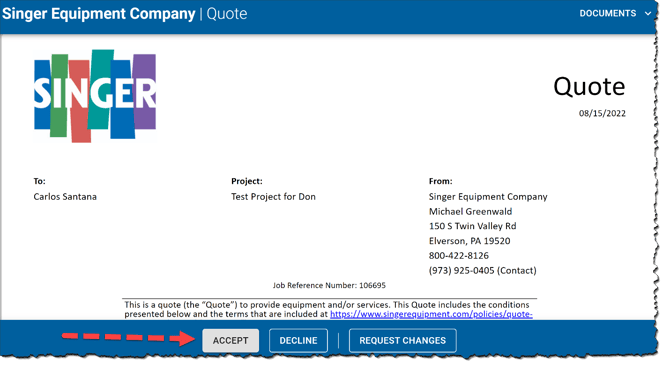This screenshot has height=369, width=670.
Task: Click the header 'Quote' label after the divider
Action: pyautogui.click(x=227, y=14)
